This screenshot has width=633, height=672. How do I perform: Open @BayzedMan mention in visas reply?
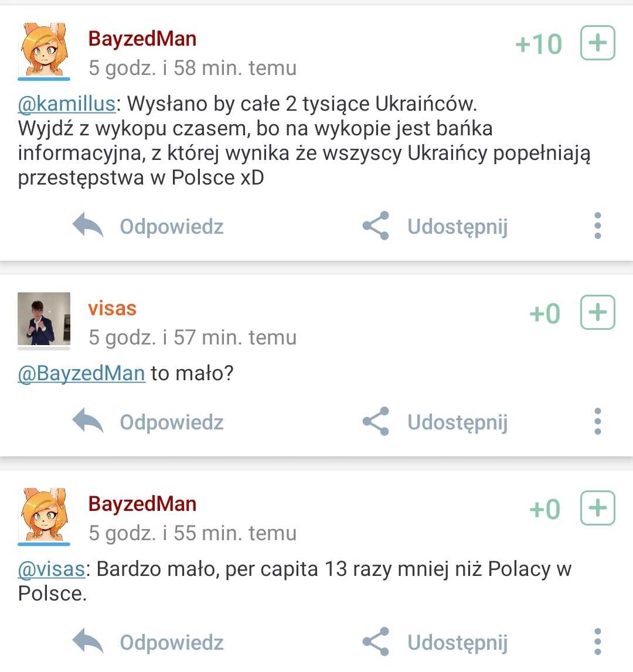pyautogui.click(x=81, y=374)
